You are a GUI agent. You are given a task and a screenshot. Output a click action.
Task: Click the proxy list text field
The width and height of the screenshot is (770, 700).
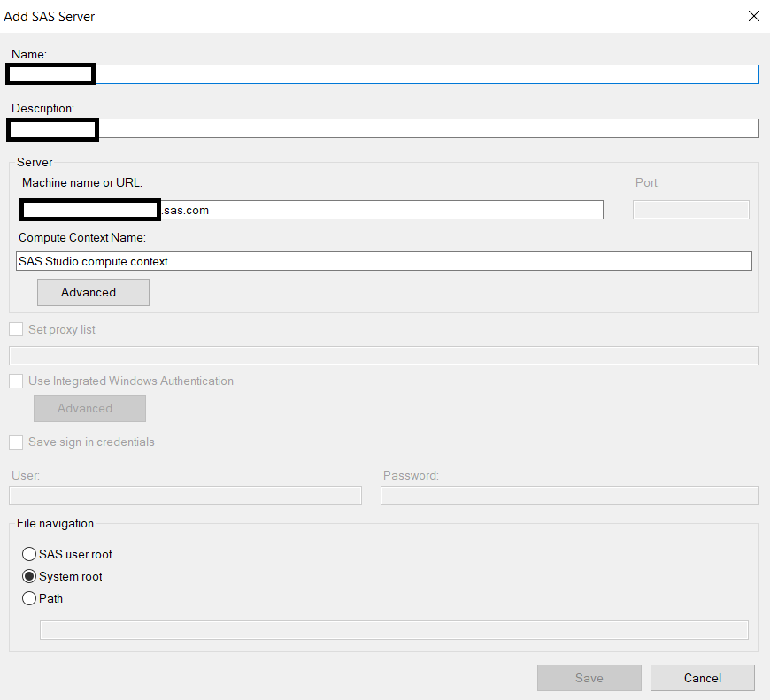click(x=383, y=355)
